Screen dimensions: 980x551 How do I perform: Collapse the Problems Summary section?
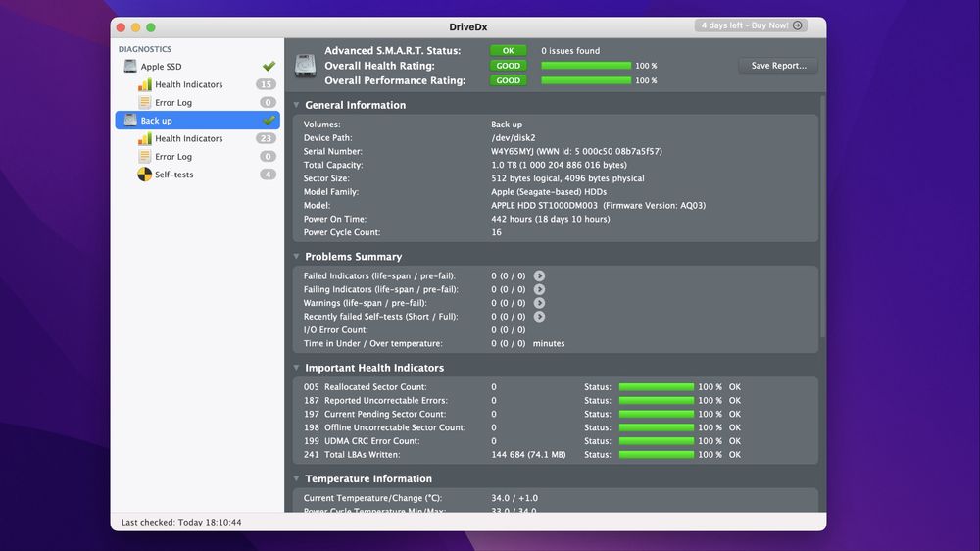pos(296,257)
